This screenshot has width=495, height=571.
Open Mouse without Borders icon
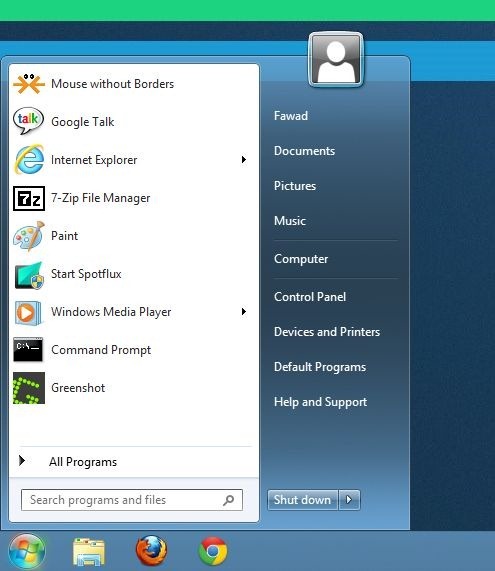click(x=29, y=84)
